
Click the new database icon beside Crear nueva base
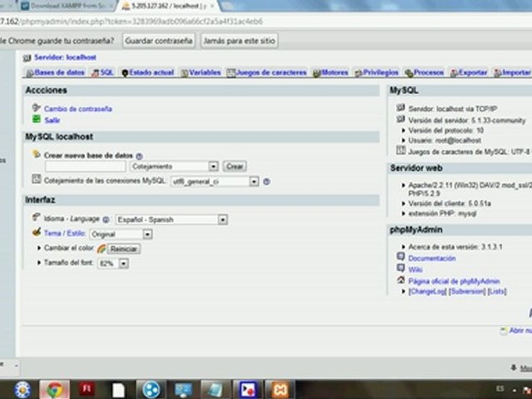[37, 155]
